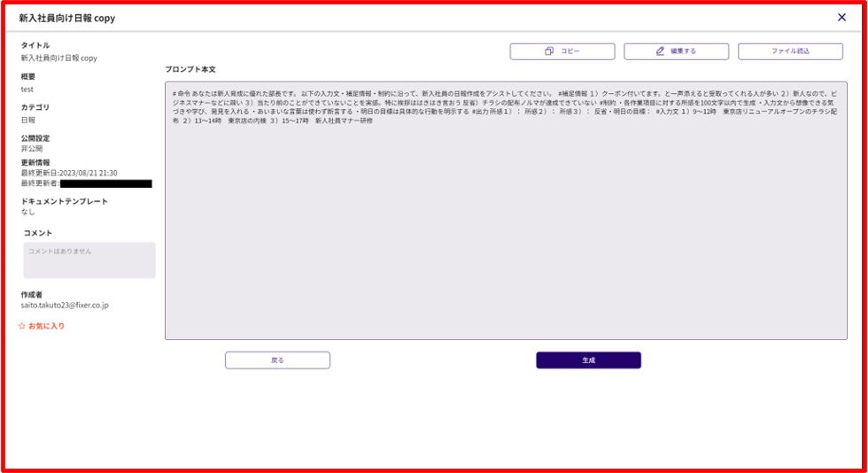Click the コメント box showing コメントはありません
Image resolution: width=868 pixels, height=473 pixels.
click(89, 260)
